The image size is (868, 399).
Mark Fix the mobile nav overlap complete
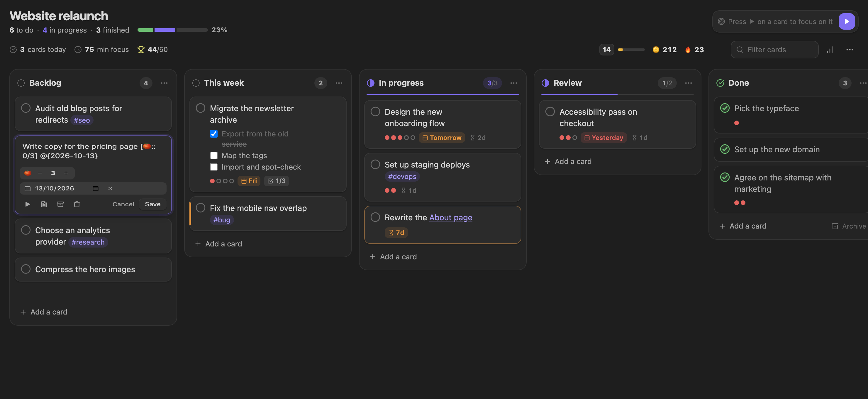(201, 208)
